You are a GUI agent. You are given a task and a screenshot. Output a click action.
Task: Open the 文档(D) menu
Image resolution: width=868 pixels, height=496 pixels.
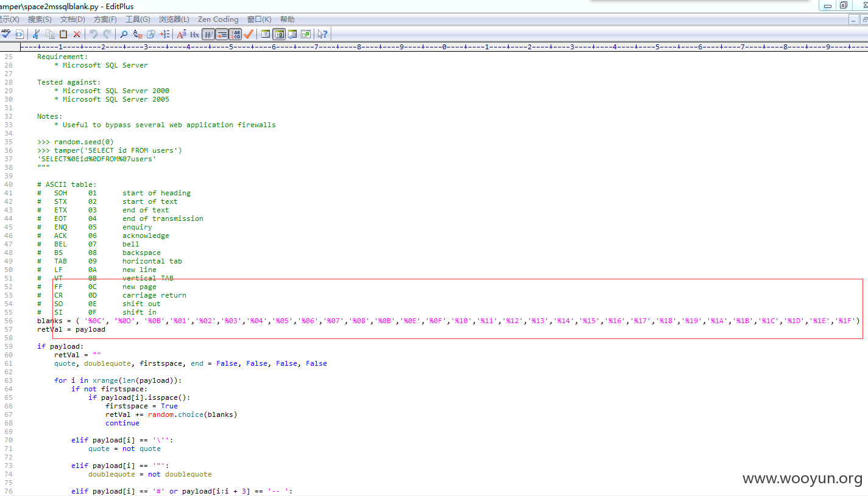click(72, 19)
